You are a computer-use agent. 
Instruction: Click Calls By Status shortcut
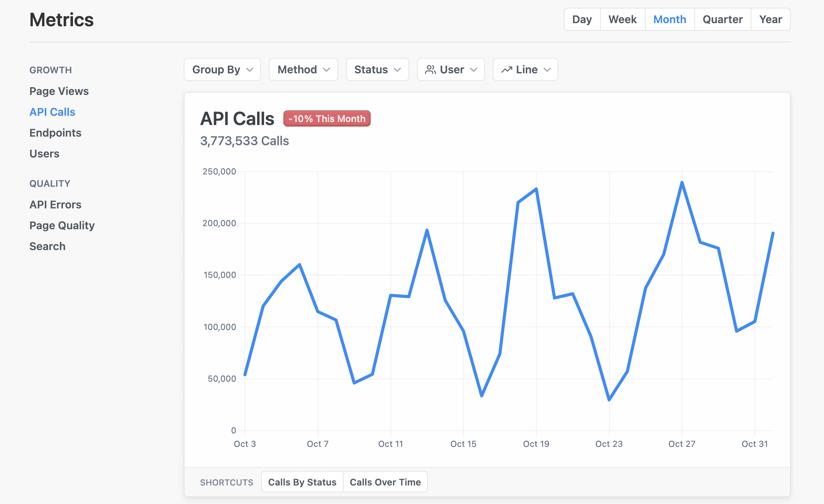tap(302, 482)
